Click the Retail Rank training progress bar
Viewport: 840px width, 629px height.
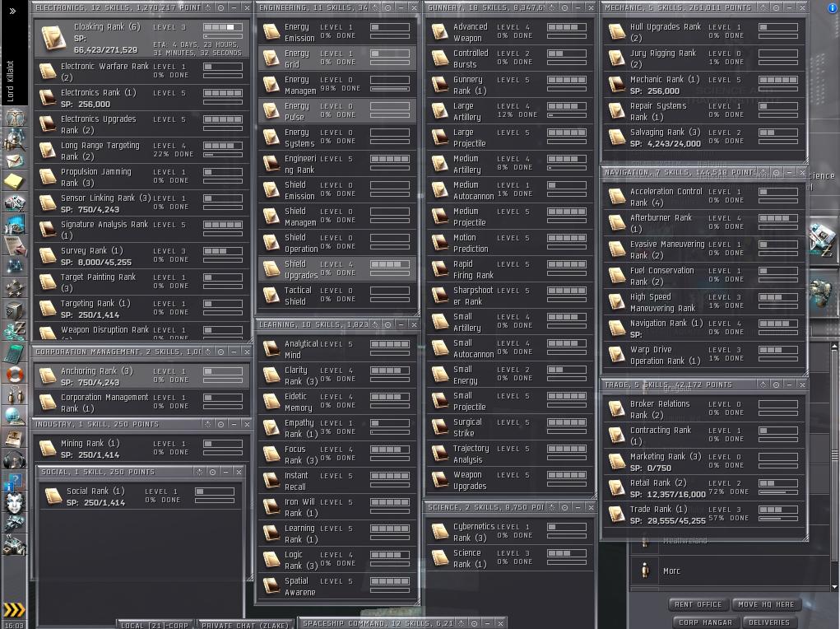pos(777,492)
